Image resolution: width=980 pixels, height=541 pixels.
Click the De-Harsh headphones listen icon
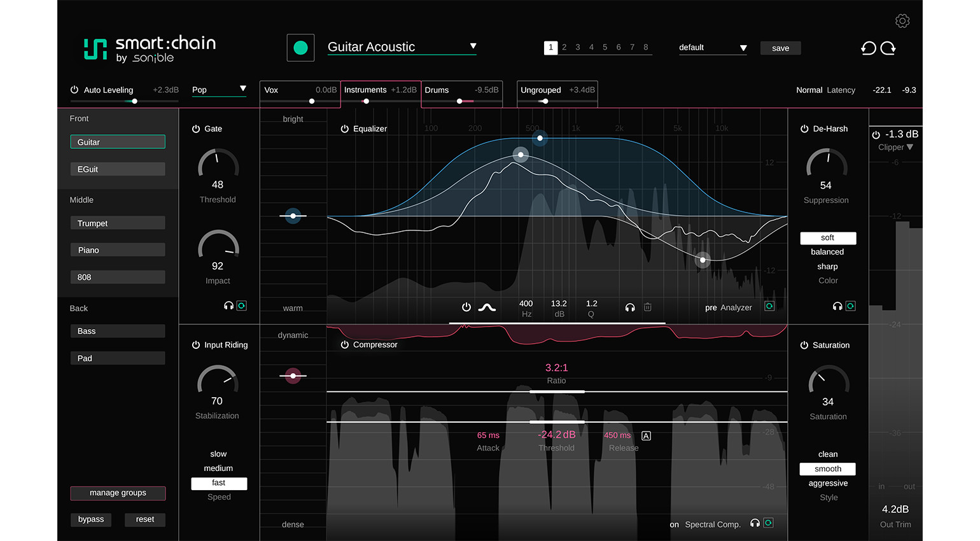pyautogui.click(x=837, y=306)
